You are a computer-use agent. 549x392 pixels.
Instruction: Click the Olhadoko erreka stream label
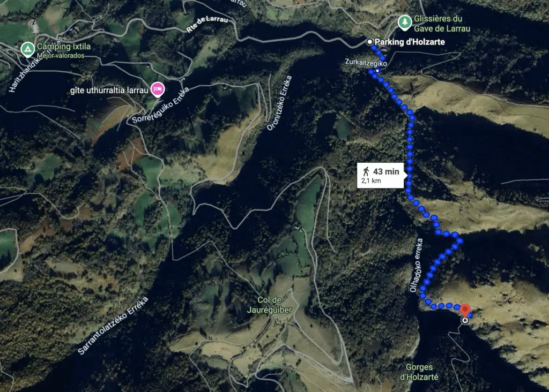pyautogui.click(x=416, y=266)
